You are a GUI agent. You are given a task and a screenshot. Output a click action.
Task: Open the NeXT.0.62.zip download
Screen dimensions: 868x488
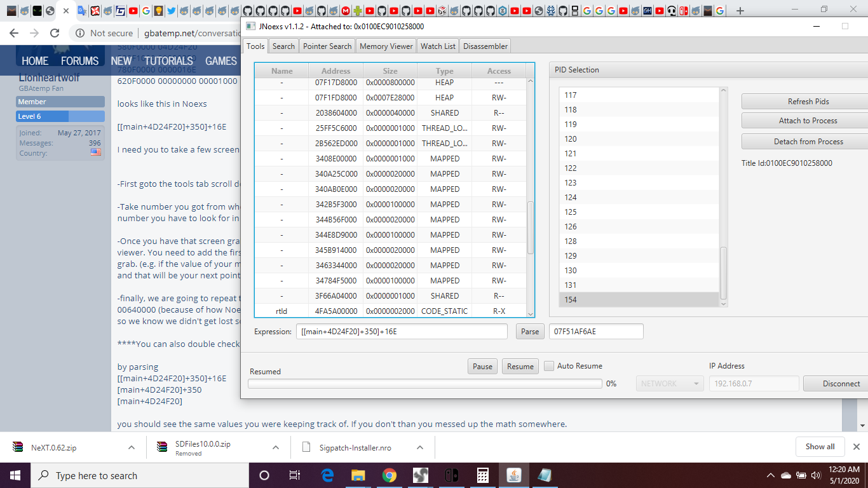coord(54,447)
